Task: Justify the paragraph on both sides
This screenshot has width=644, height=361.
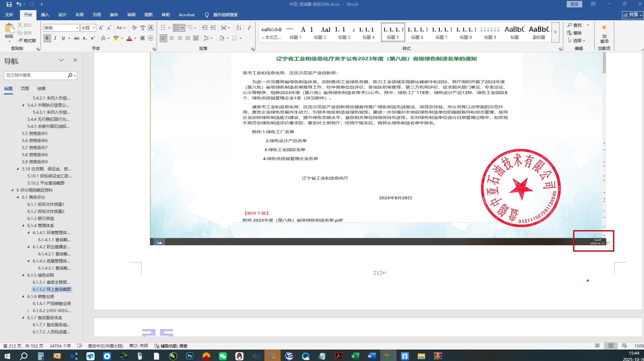Action: point(188,38)
